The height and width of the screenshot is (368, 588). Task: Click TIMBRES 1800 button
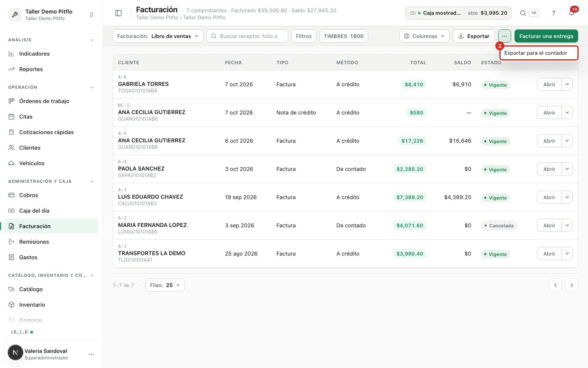coord(343,36)
